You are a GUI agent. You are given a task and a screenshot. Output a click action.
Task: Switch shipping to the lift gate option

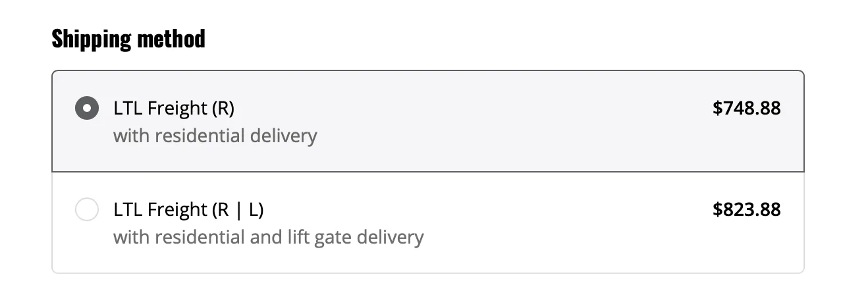click(x=87, y=210)
